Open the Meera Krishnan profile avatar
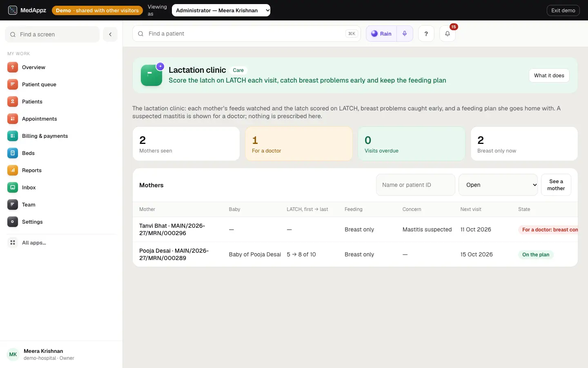 pyautogui.click(x=13, y=355)
